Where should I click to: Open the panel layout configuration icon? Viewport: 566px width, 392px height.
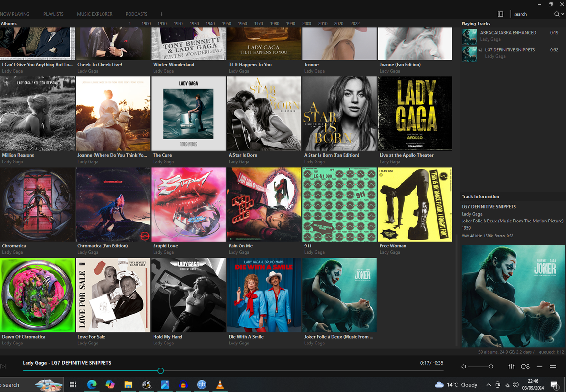(500, 14)
